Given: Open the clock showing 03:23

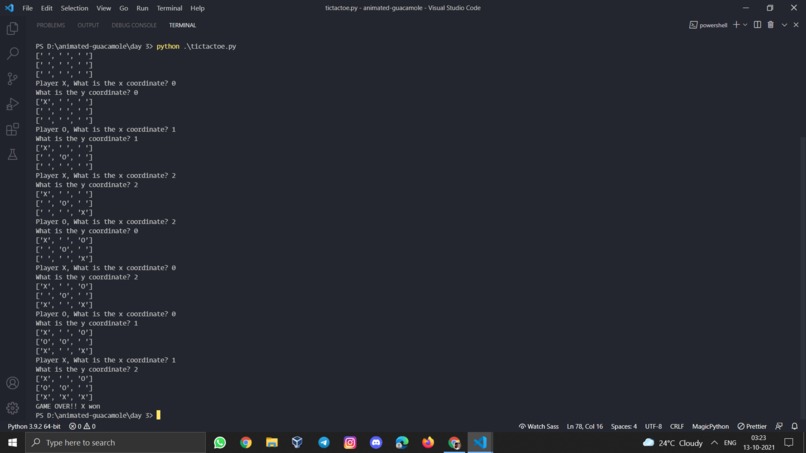Looking at the screenshot, I should (759, 442).
